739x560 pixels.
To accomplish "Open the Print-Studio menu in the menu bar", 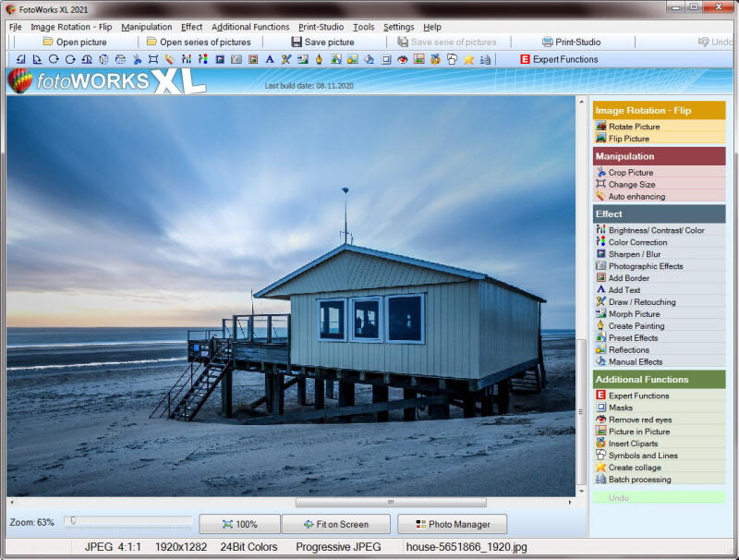I will pyautogui.click(x=321, y=27).
